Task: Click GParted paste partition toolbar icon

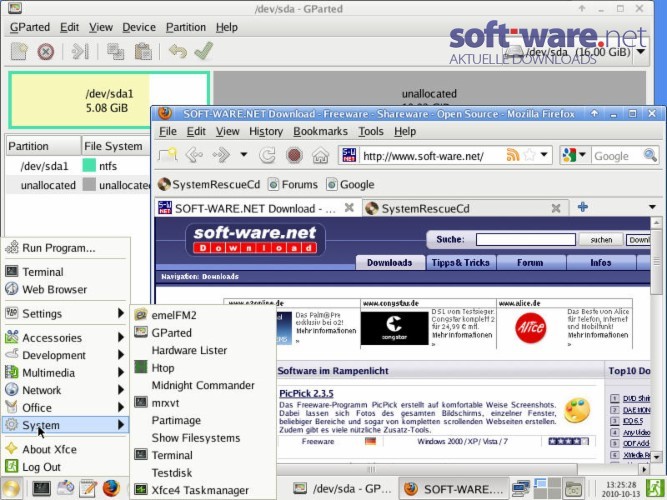Action: [x=143, y=51]
